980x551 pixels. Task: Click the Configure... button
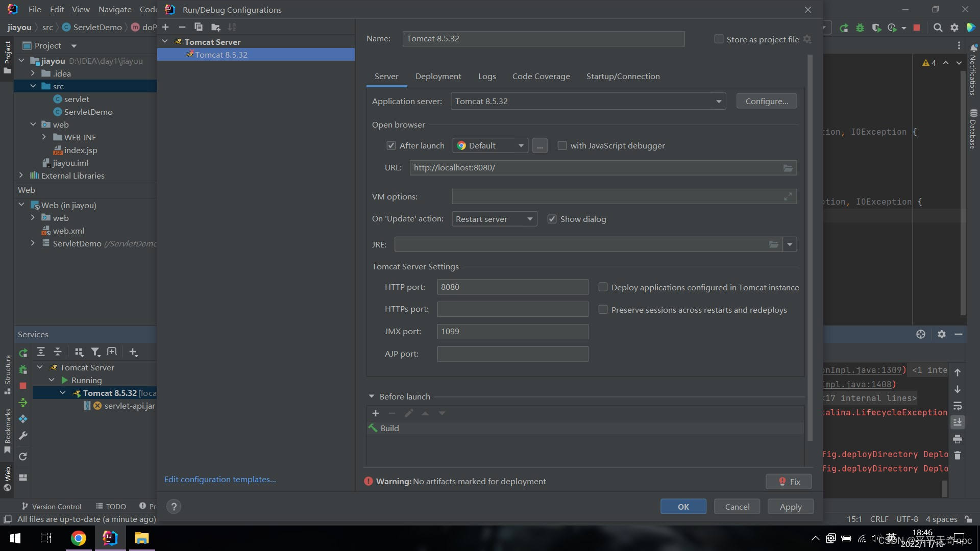pyautogui.click(x=767, y=102)
